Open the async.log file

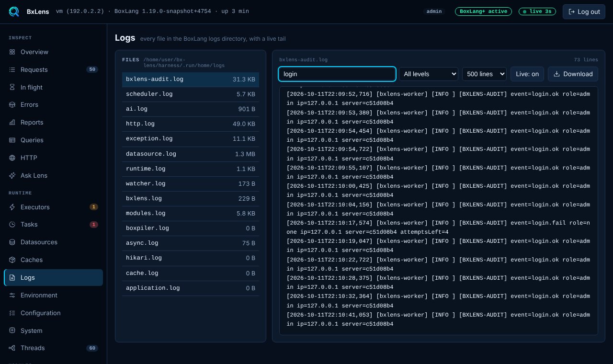[191, 243]
